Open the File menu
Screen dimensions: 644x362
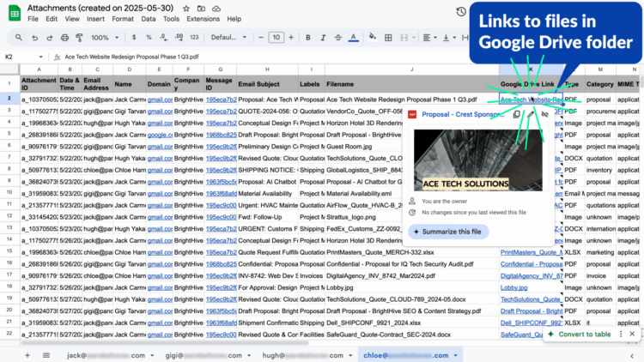coord(33,19)
